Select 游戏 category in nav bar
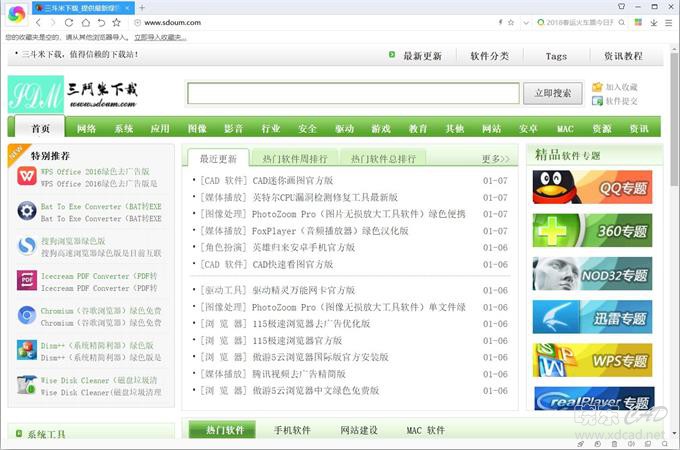 pyautogui.click(x=381, y=129)
